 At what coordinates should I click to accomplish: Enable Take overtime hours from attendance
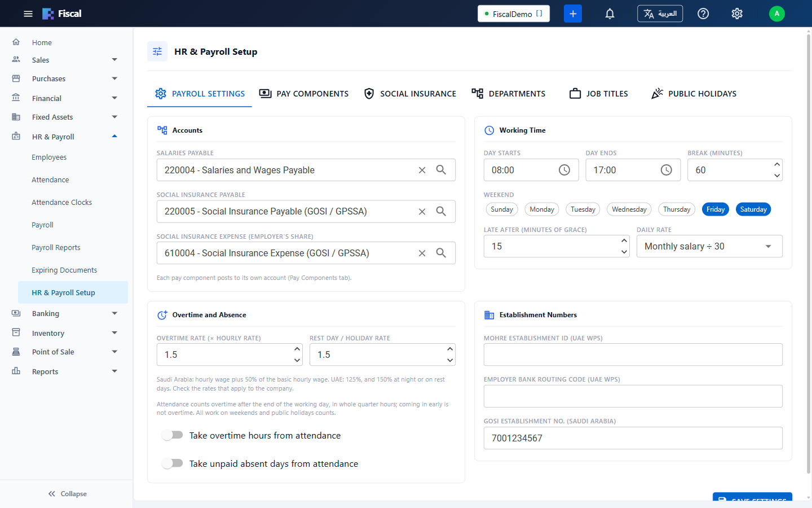[x=173, y=435]
